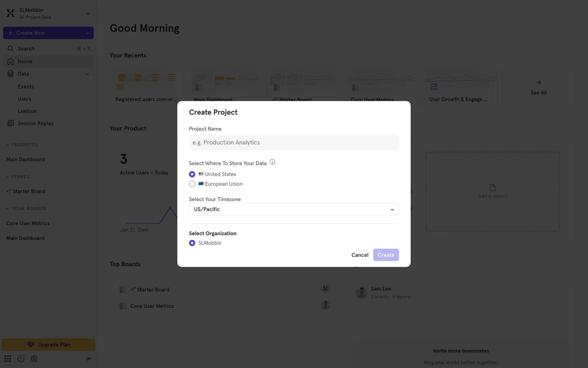The image size is (588, 368).
Task: Click the Search magnifier icon
Action: (11, 48)
